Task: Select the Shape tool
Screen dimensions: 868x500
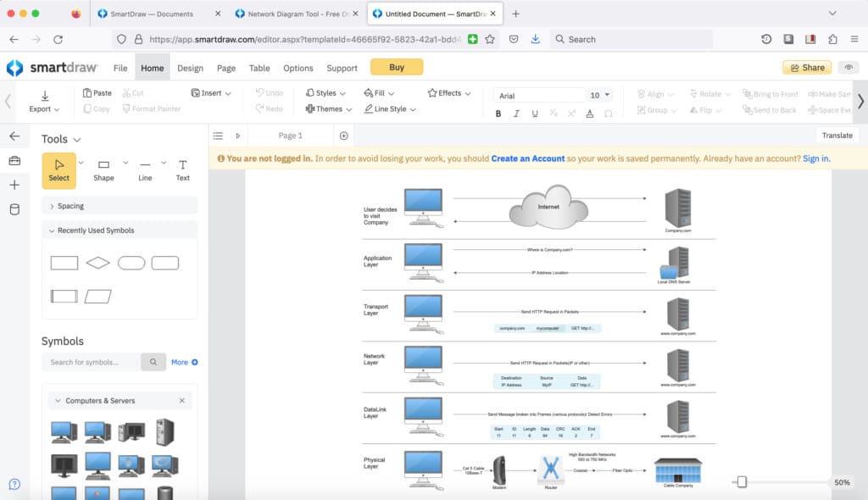Action: pos(103,169)
